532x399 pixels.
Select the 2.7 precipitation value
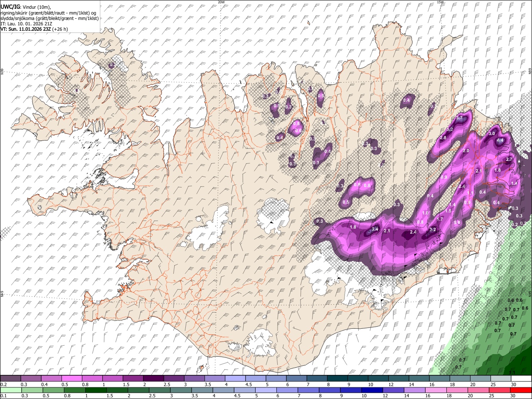pos(509,160)
